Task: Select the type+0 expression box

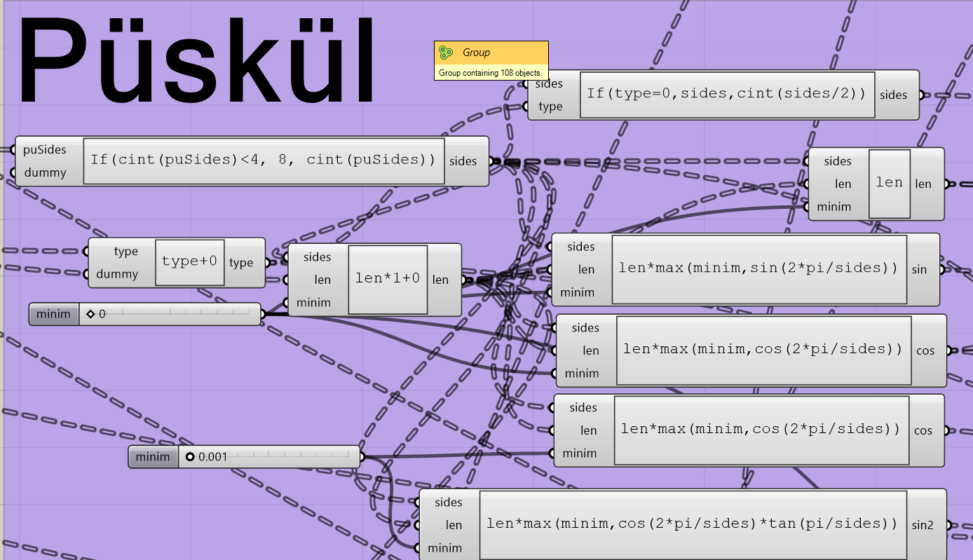Action: pos(189,262)
